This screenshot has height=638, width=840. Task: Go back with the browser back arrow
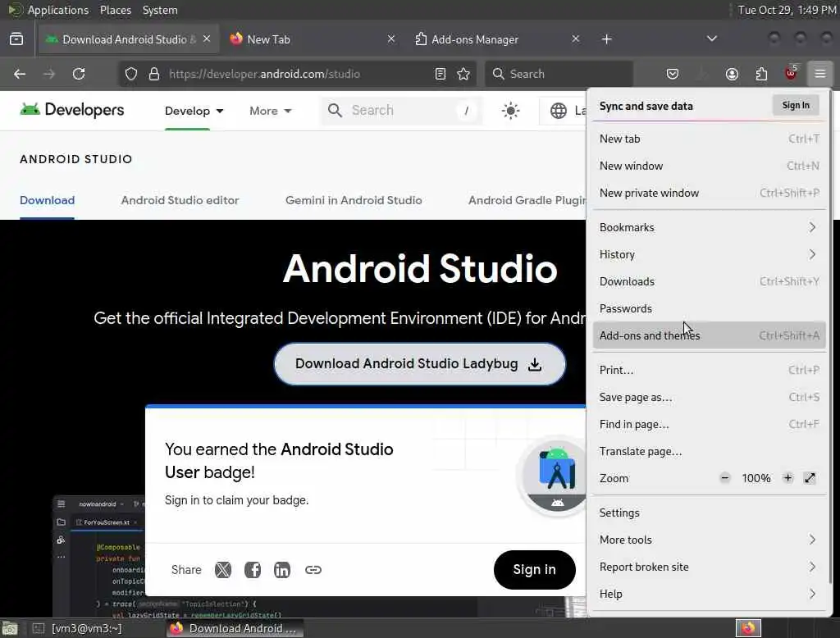point(20,74)
